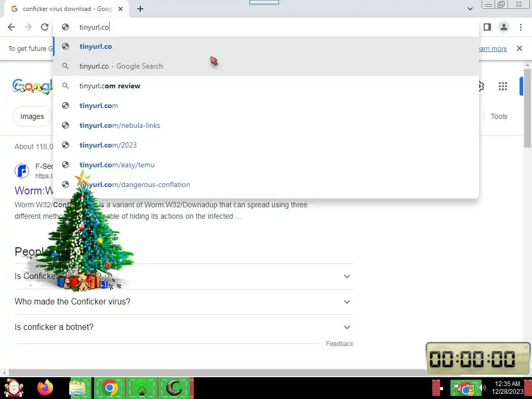Launch Firefox from the taskbar
The image size is (532, 399).
[x=45, y=388]
